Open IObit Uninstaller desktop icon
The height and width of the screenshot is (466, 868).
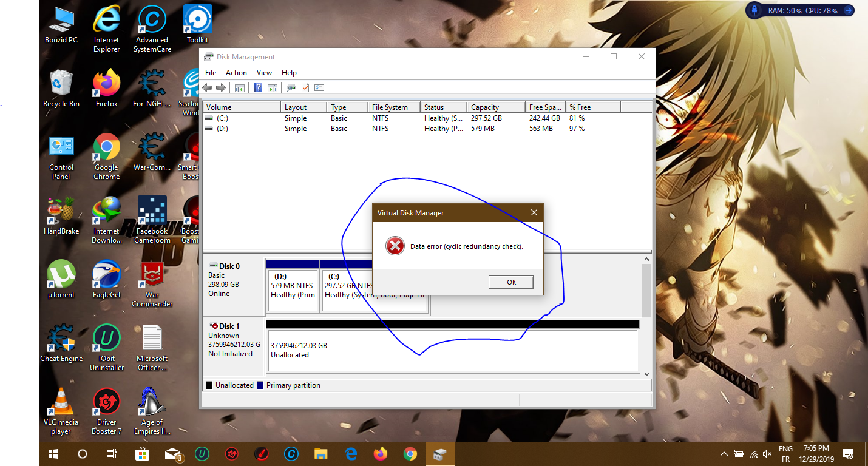point(106,348)
